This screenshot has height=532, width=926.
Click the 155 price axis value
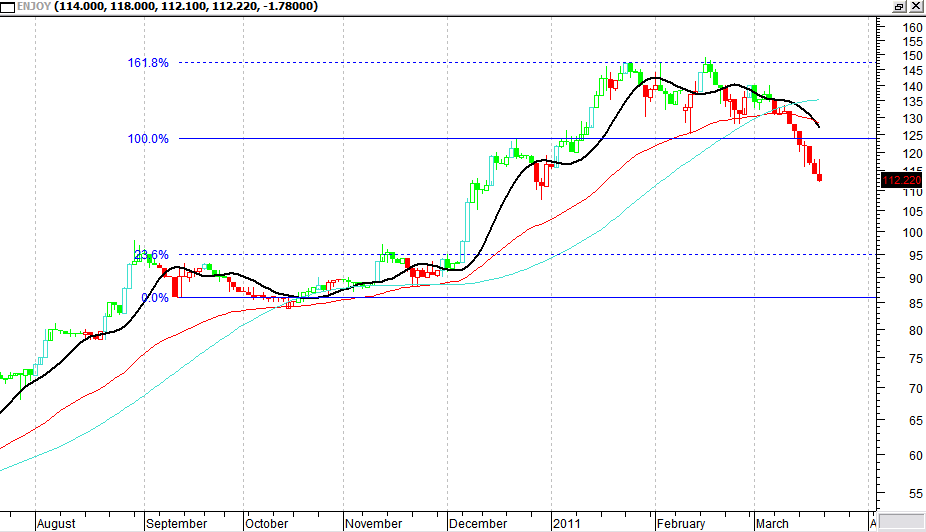click(x=912, y=41)
